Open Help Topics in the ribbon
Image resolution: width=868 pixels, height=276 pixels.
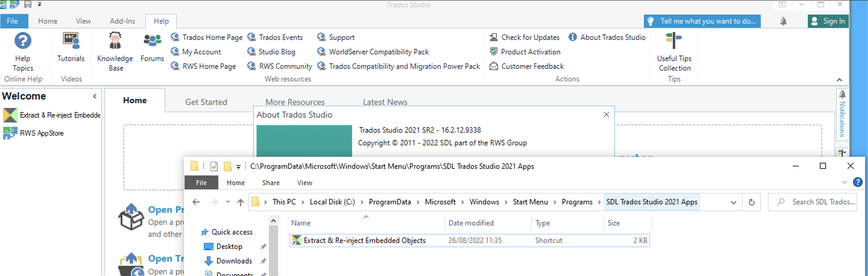[23, 52]
